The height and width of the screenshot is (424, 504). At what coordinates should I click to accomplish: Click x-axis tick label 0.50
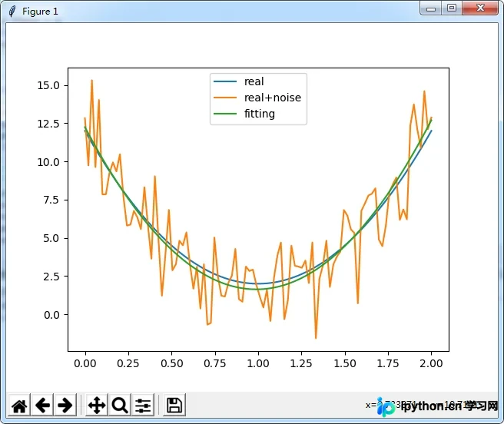172,363
